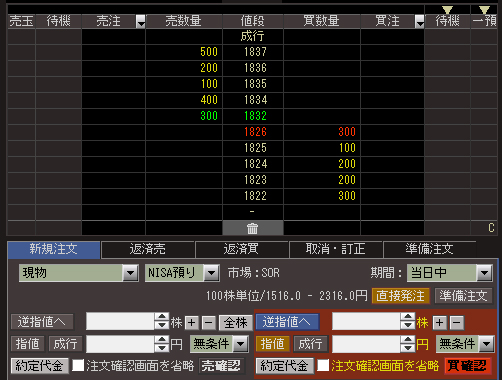The image size is (502, 380).
Task: Switch to the 取消・訂正 tab
Action: pyautogui.click(x=335, y=249)
